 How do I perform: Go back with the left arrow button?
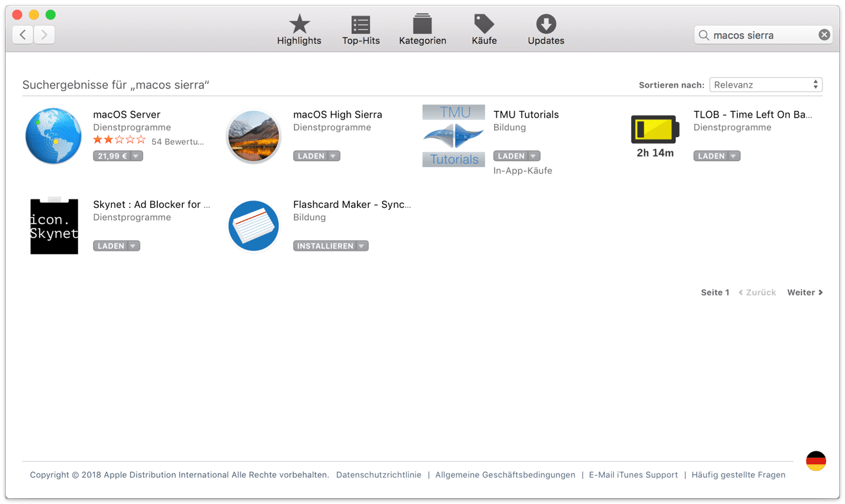23,34
